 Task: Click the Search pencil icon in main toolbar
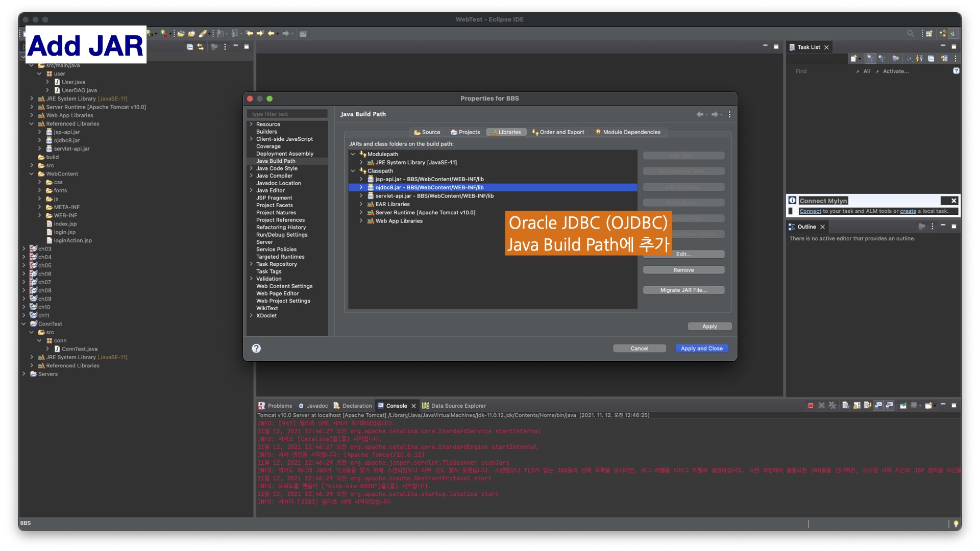[x=203, y=34]
